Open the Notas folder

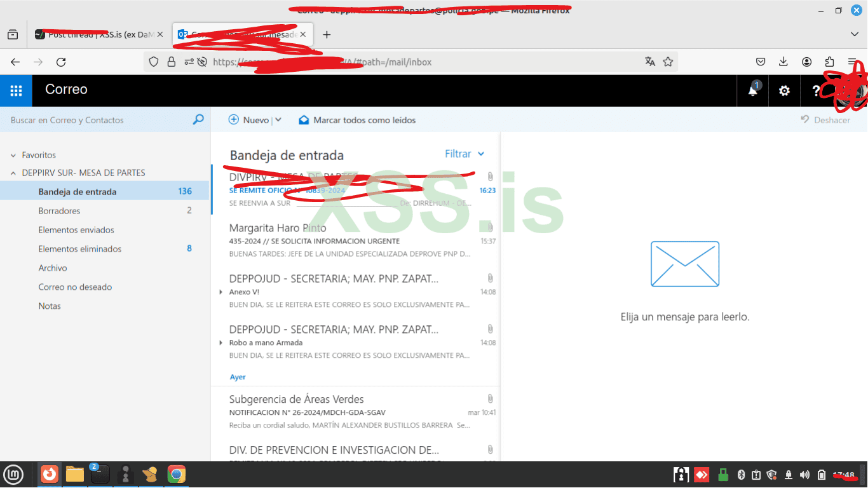[x=104, y=306]
